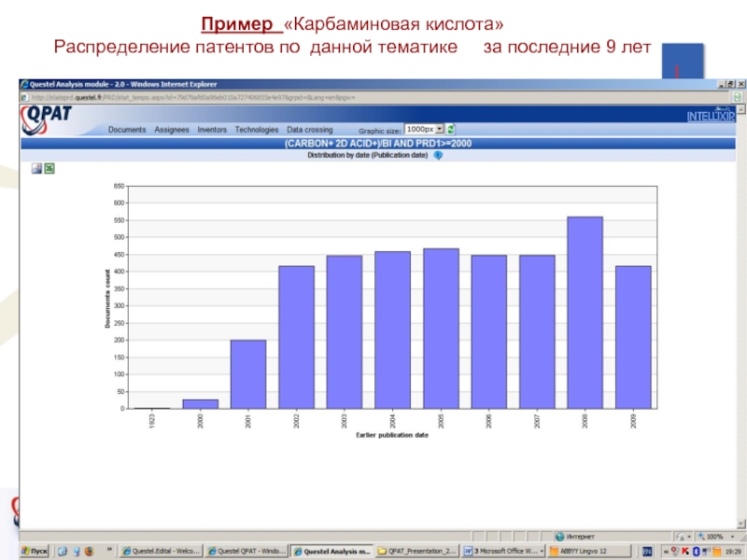The image size is (747, 560).
Task: Open the Data crossing menu
Action: point(310,130)
